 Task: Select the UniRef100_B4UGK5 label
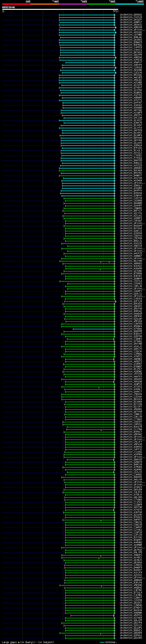point(131,226)
